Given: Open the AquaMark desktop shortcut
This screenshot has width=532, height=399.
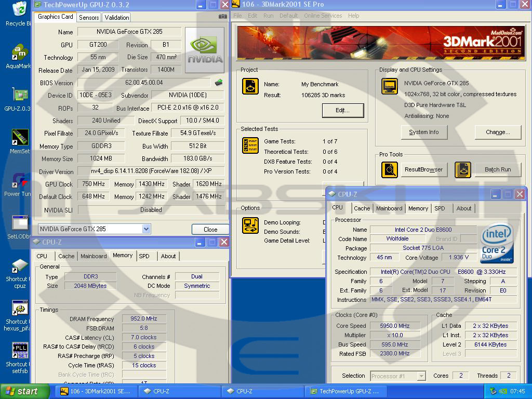Looking at the screenshot, I should pos(20,52).
